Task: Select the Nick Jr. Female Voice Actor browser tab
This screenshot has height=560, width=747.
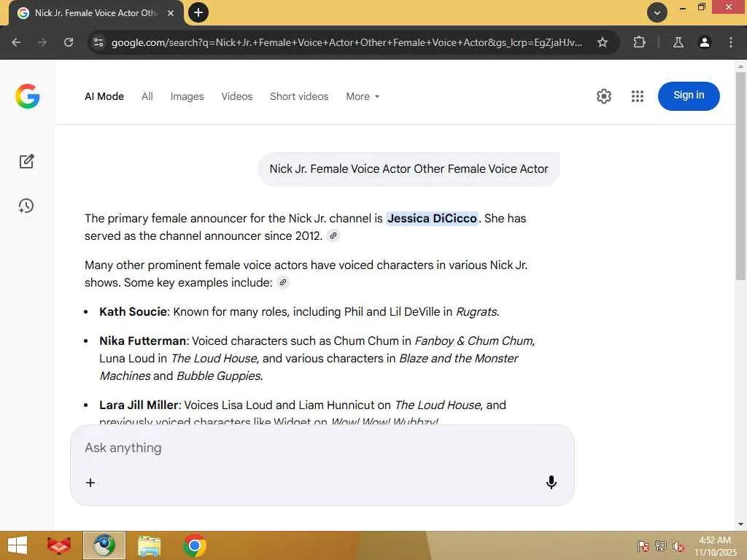Action: 96,13
